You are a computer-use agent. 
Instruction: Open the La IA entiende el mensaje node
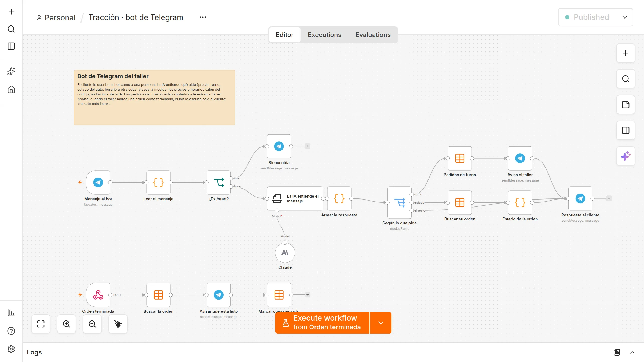[295, 198]
